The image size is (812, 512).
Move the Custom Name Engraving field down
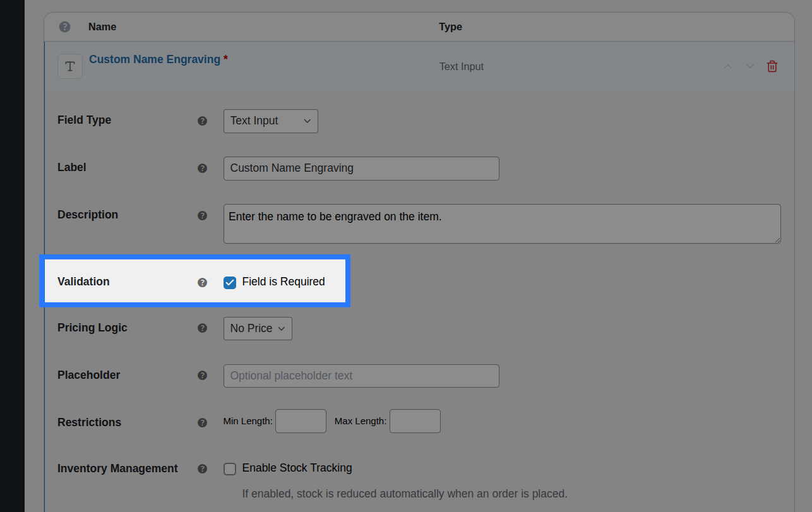pos(750,66)
